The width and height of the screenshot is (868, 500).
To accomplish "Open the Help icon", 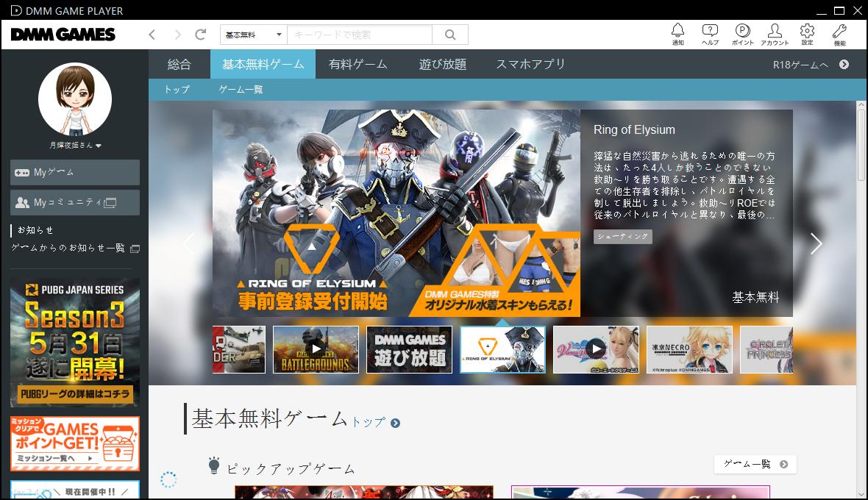I will (x=710, y=35).
